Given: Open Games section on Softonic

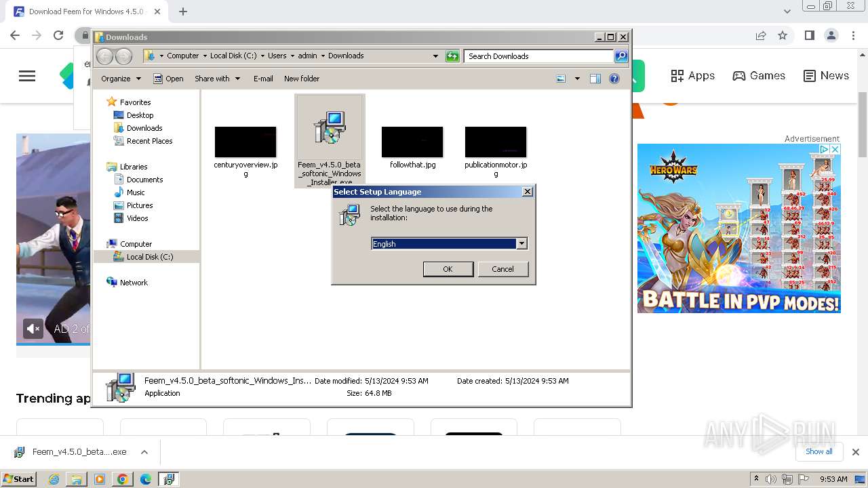Looking at the screenshot, I should coord(759,76).
